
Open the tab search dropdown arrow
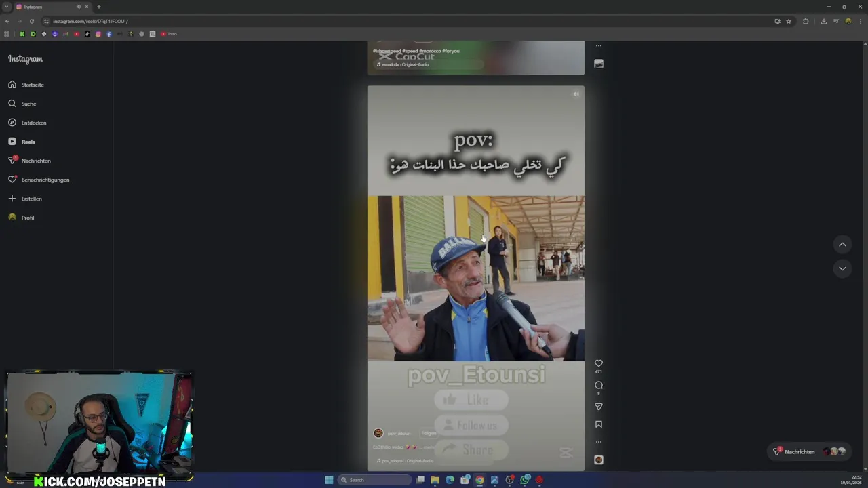[x=7, y=7]
